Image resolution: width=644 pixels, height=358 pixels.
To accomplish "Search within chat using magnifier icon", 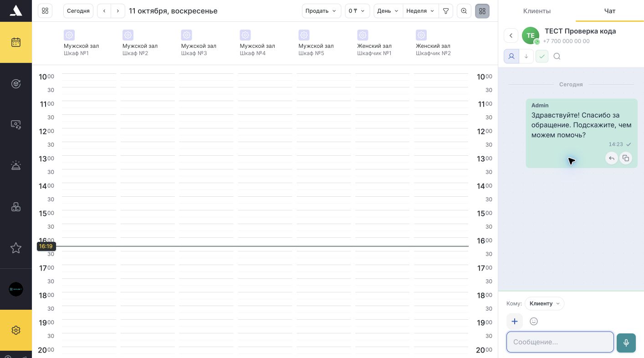I will 557,56.
